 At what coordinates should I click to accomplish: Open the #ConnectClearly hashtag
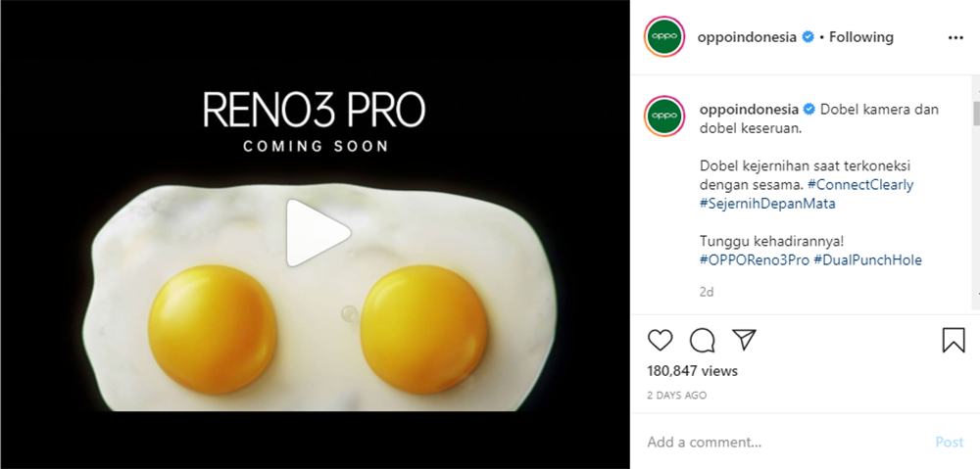(x=860, y=185)
